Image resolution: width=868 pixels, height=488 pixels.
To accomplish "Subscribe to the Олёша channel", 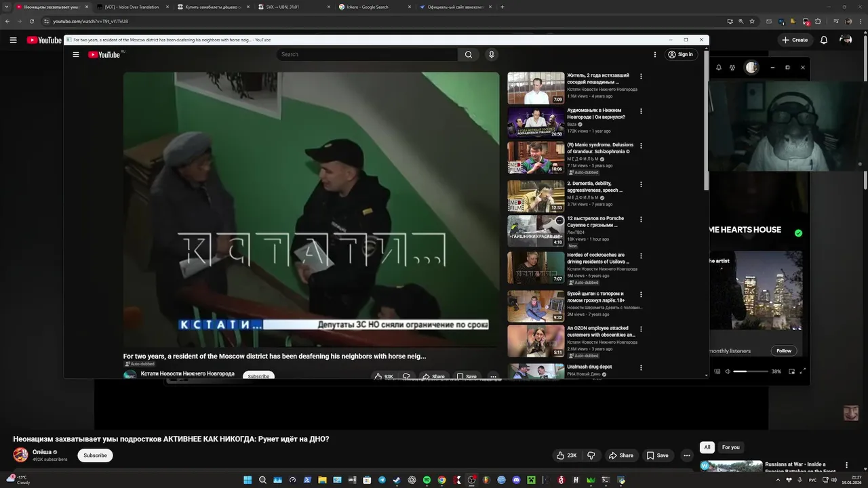I will coord(95,455).
